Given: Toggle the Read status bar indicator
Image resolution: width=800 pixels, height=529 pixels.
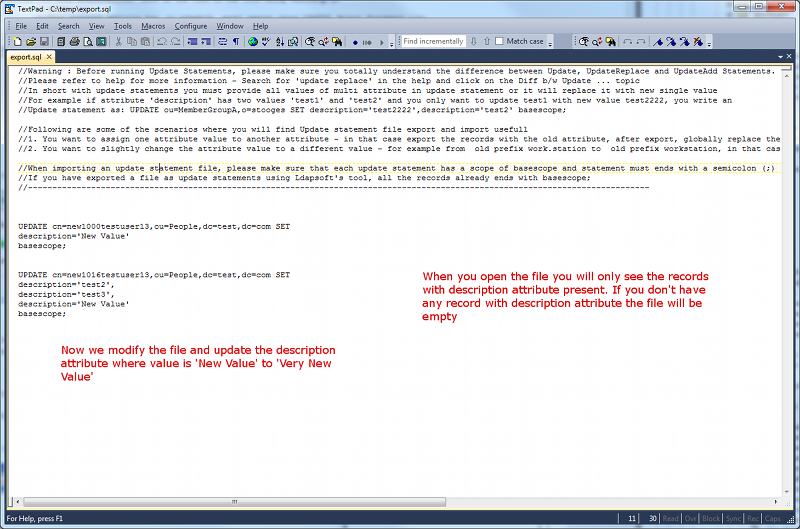Looking at the screenshot, I should 670,518.
